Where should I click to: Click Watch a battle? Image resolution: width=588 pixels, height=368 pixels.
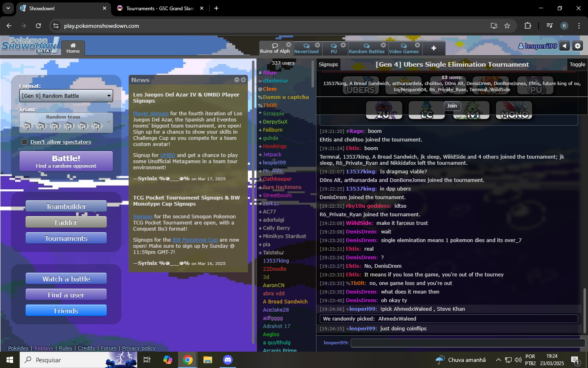click(x=66, y=279)
